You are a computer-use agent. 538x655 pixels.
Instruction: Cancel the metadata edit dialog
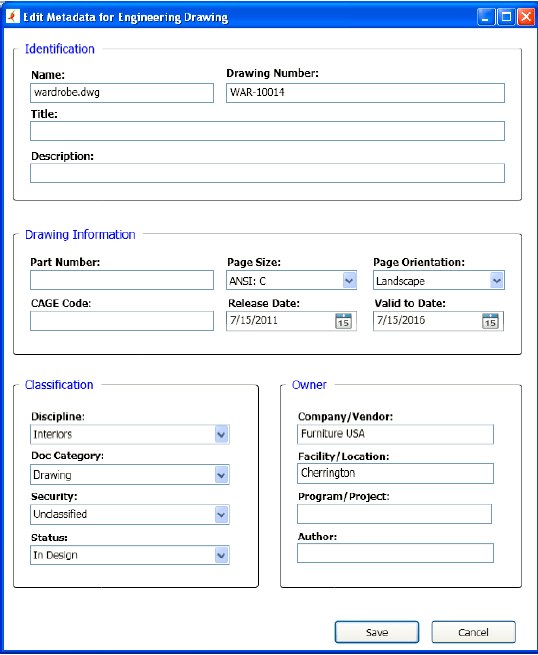(x=474, y=632)
